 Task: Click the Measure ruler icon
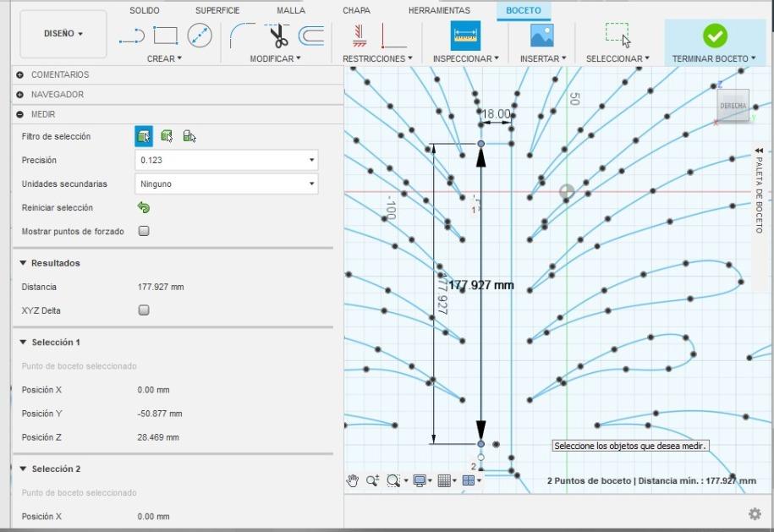pyautogui.click(x=465, y=36)
